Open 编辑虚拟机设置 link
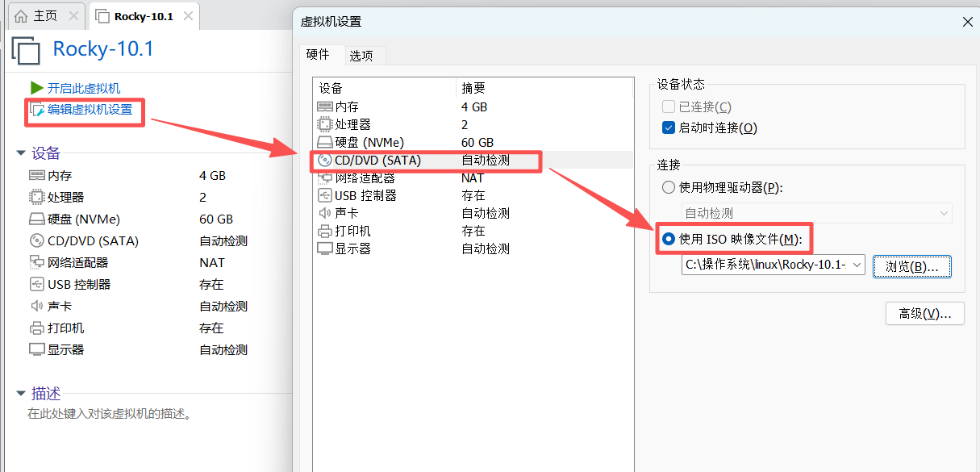This screenshot has width=980, height=472. click(90, 110)
